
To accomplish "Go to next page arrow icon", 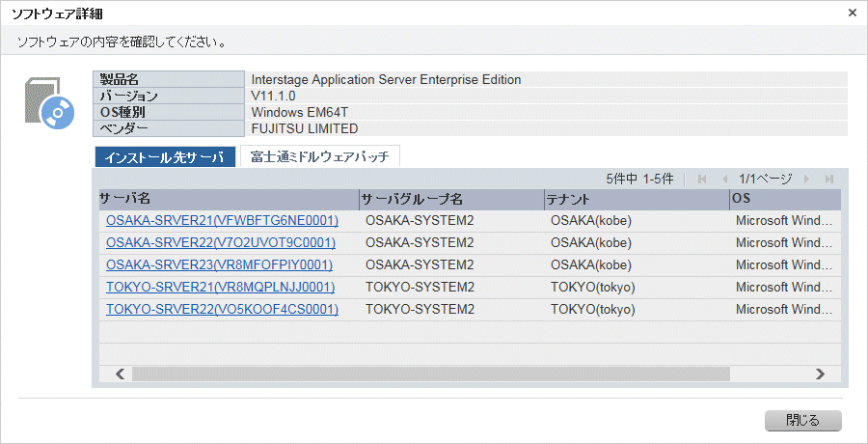I will click(806, 179).
